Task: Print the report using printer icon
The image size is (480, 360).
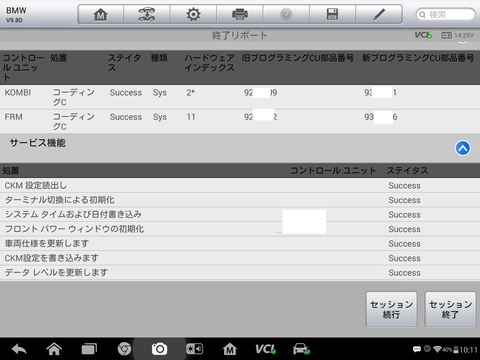Action: pos(240,14)
